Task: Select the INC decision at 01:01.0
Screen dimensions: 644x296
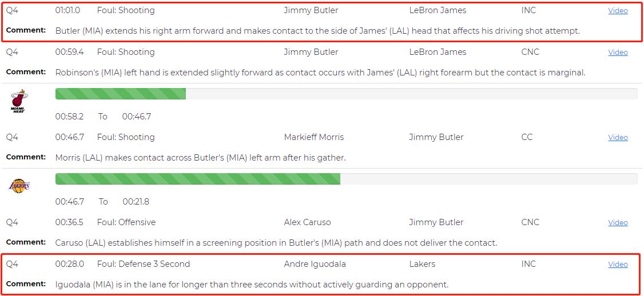Action: tap(528, 10)
